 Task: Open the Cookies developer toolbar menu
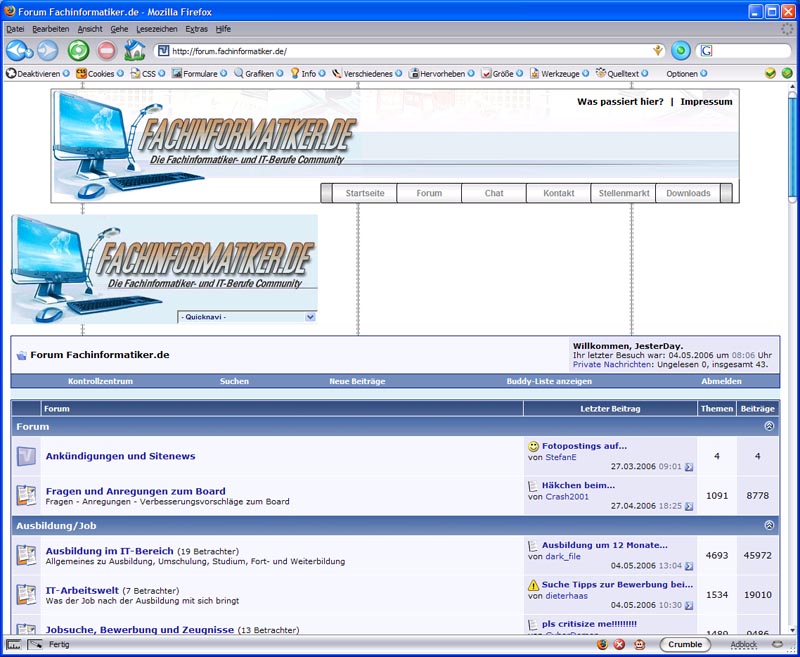(x=100, y=73)
